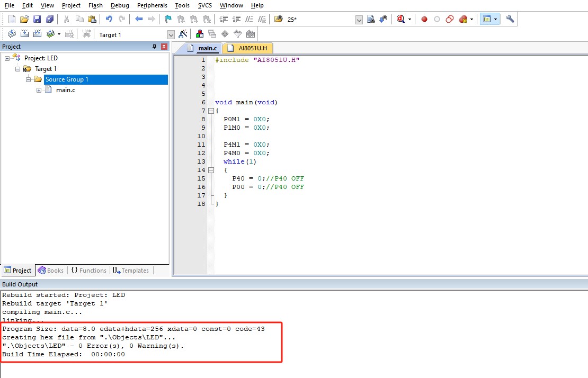This screenshot has width=588, height=378.
Task: Open the Configuration wrench icon
Action: [510, 19]
